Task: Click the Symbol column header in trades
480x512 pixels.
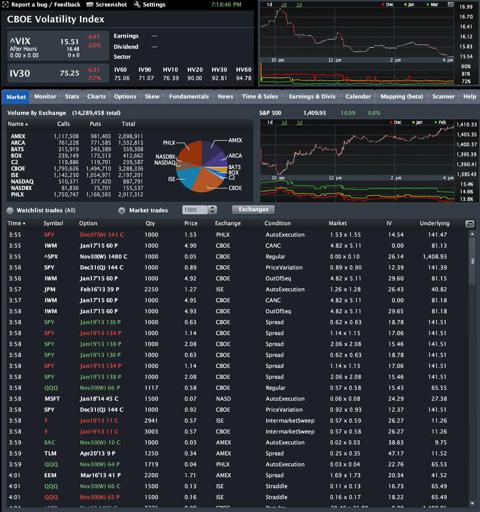Action: [x=53, y=223]
